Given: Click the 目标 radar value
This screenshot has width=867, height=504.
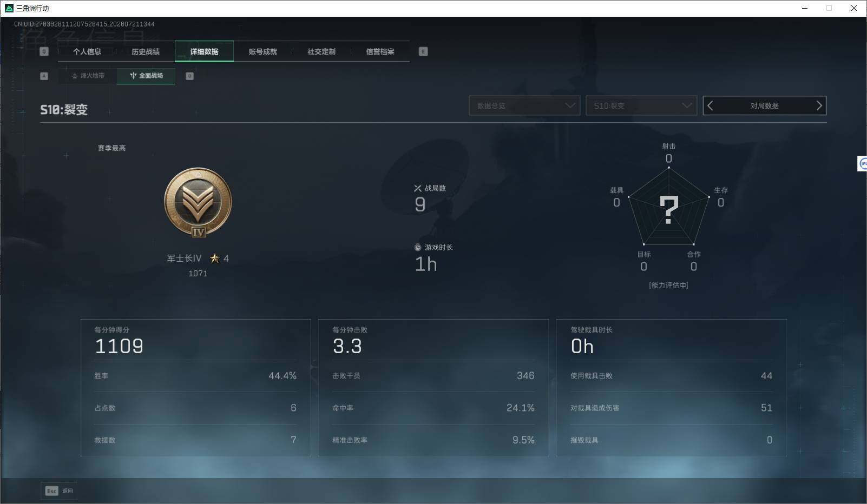Looking at the screenshot, I should 643,266.
